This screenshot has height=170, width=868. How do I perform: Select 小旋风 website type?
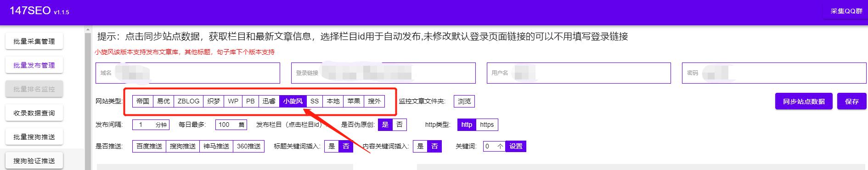coord(293,101)
